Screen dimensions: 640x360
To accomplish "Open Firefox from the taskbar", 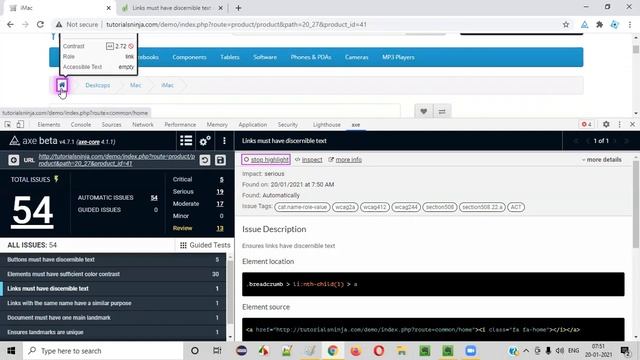I will (x=356, y=351).
